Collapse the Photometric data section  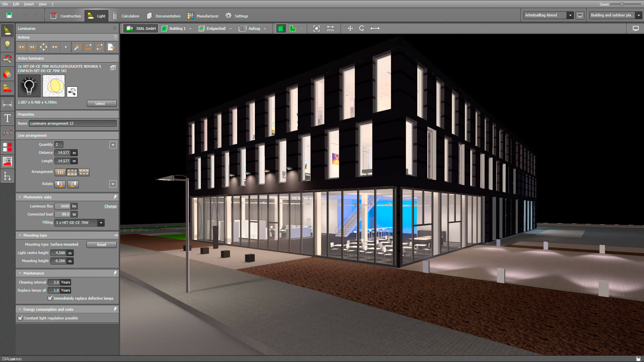click(x=20, y=197)
